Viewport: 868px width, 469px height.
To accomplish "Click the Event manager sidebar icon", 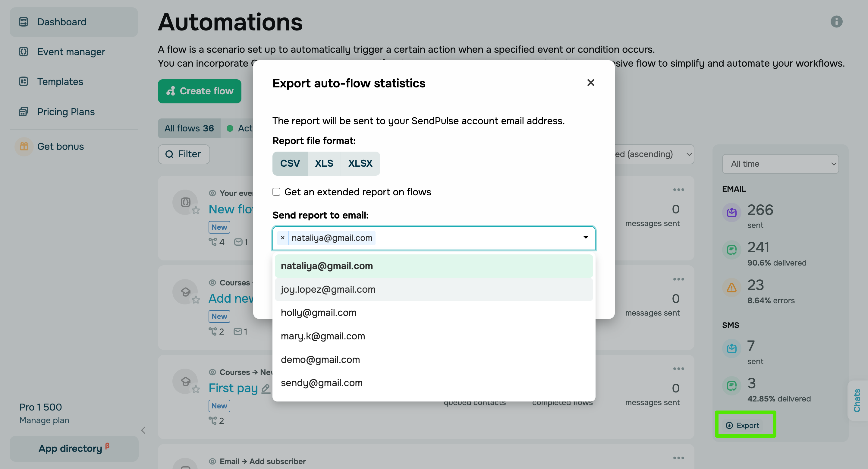I will [x=24, y=52].
